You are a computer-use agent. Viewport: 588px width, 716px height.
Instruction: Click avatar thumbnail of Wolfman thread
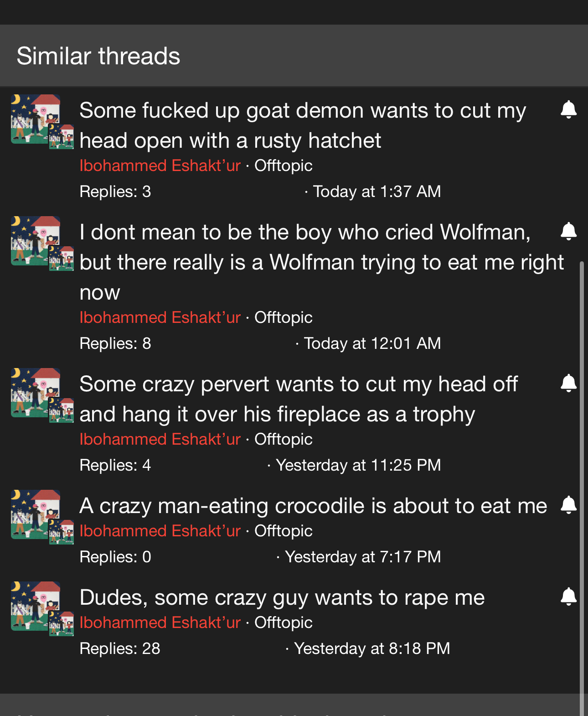36,241
